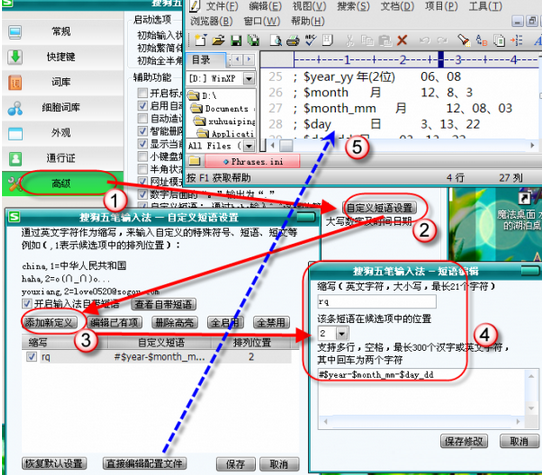Click the editor horizontal scrollbar thumb
Screen dimensions: 547x475
point(286,145)
